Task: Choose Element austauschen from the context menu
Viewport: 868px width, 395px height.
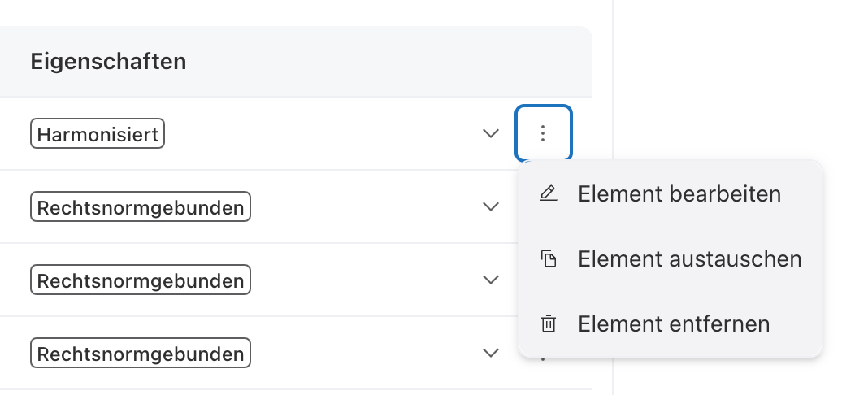Action: 689,259
